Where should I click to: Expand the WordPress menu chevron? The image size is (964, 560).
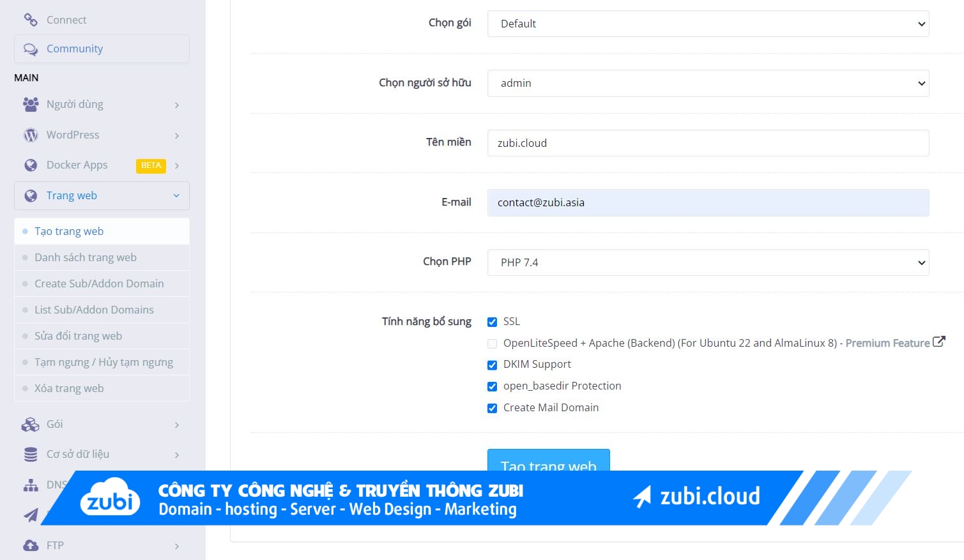[x=177, y=135]
